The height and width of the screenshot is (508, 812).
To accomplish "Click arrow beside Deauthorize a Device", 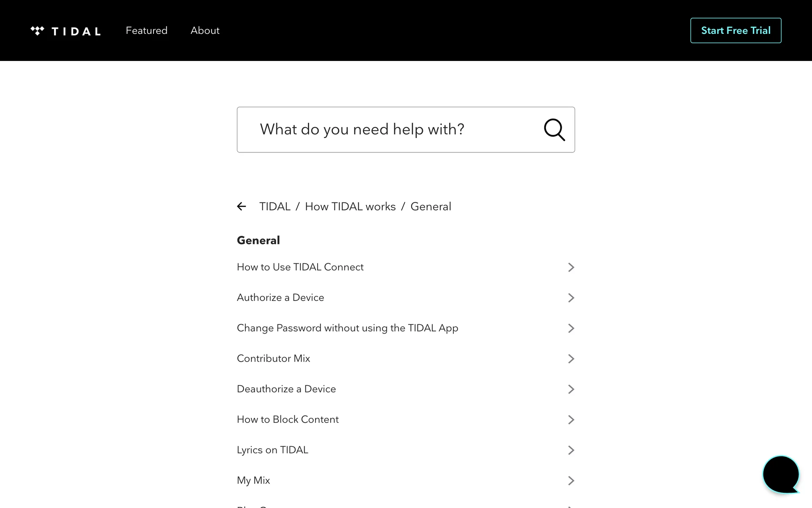I will click(571, 389).
